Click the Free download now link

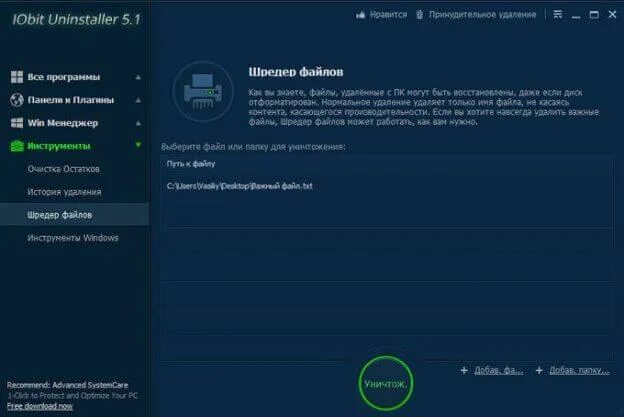click(x=40, y=406)
